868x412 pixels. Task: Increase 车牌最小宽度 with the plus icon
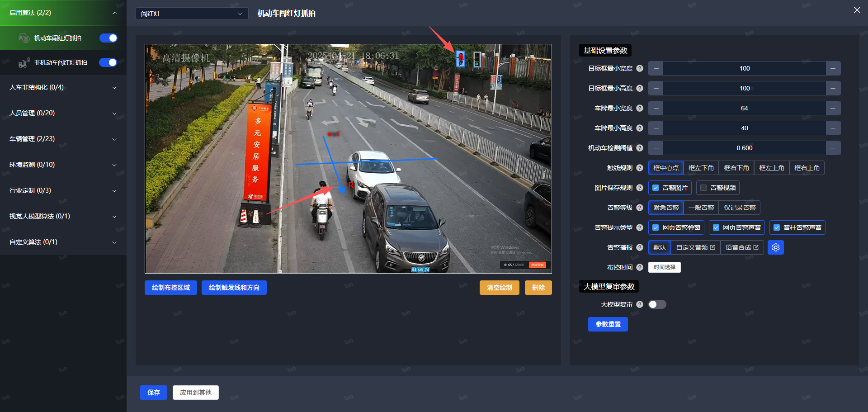point(833,108)
